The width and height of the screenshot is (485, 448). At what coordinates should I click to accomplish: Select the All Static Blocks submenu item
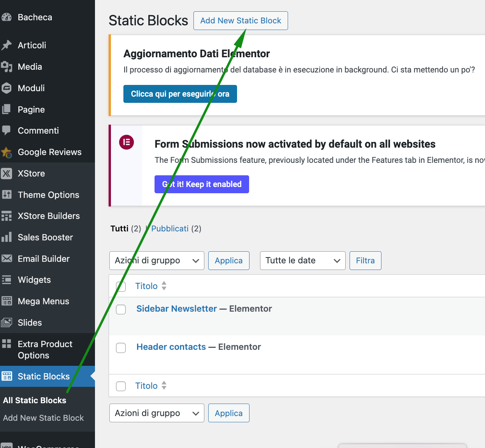coord(35,400)
